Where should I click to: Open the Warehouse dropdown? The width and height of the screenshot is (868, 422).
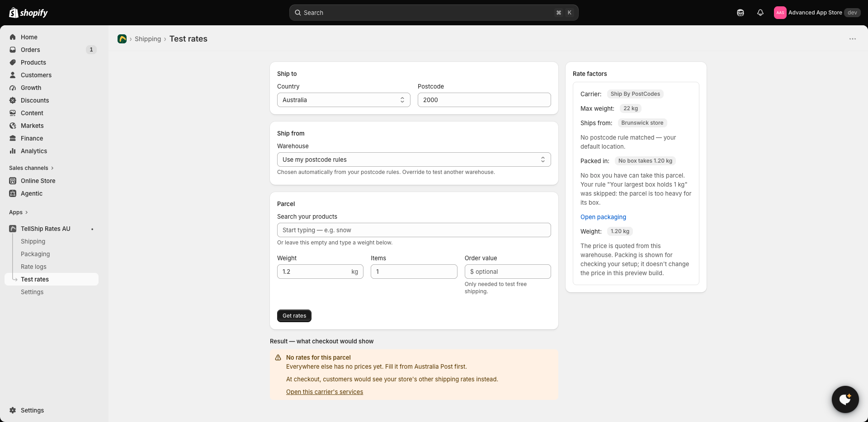[414, 159]
